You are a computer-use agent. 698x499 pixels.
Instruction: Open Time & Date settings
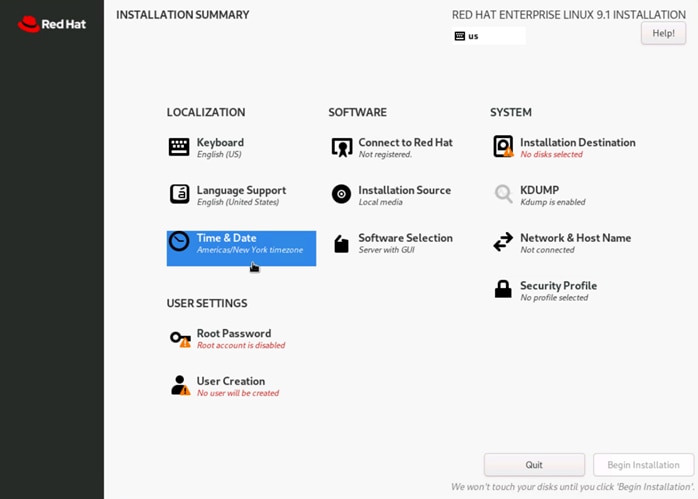[x=241, y=248]
